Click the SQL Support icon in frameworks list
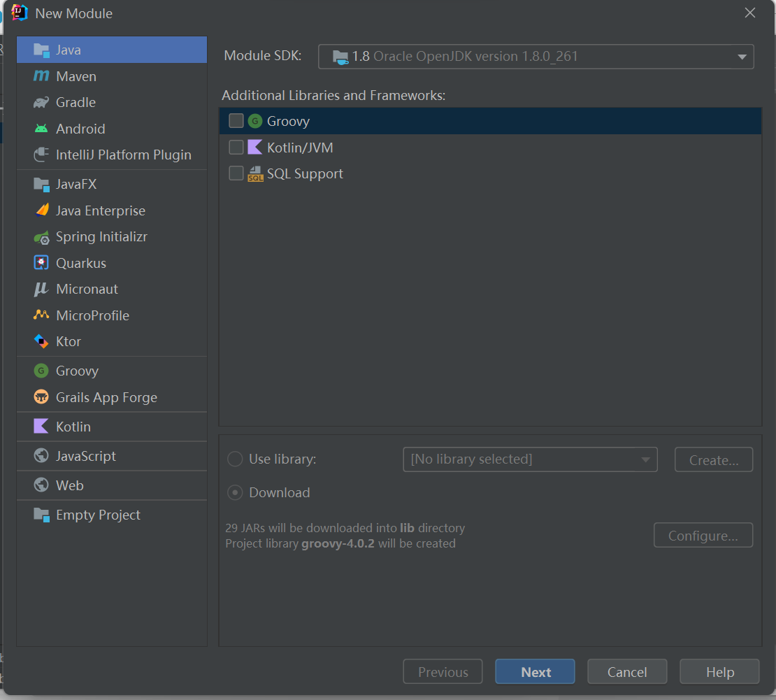Image resolution: width=776 pixels, height=700 pixels. 255,173
